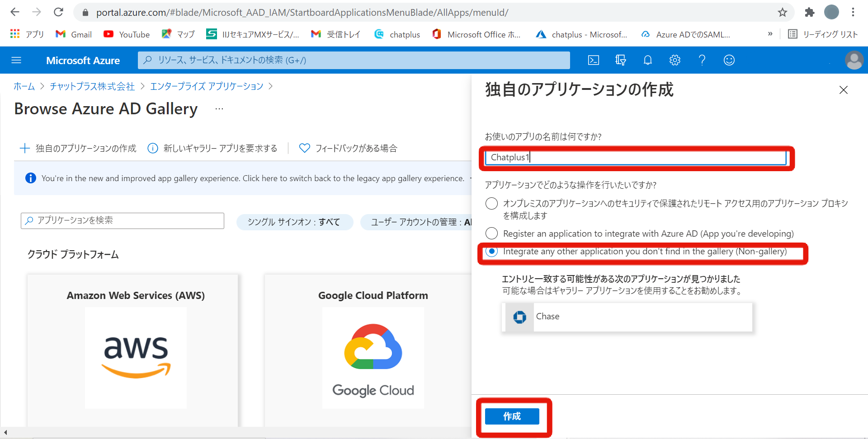Open the Azure notifications bell
The image size is (868, 439).
point(648,60)
